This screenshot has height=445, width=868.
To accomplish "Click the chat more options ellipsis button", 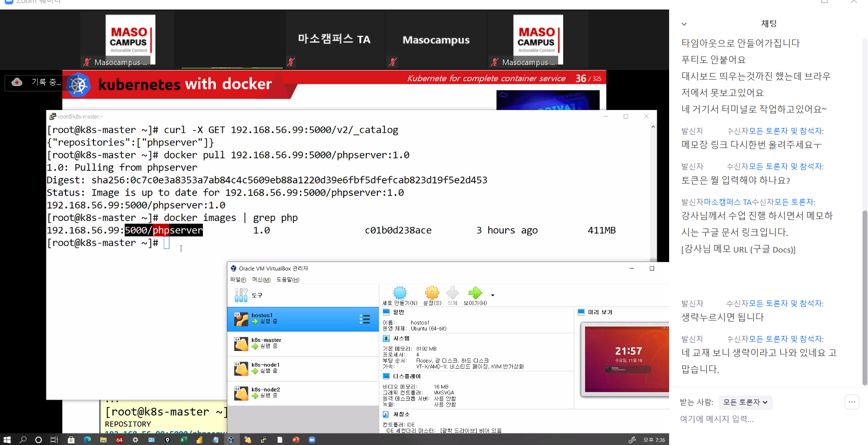I will point(852,402).
